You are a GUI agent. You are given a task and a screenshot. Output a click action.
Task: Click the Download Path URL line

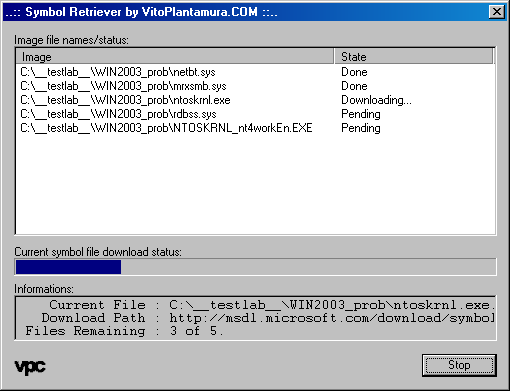268,318
